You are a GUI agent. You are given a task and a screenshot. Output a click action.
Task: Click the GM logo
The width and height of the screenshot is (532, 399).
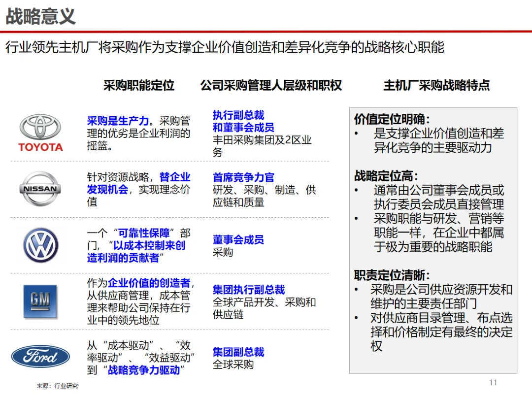point(40,301)
